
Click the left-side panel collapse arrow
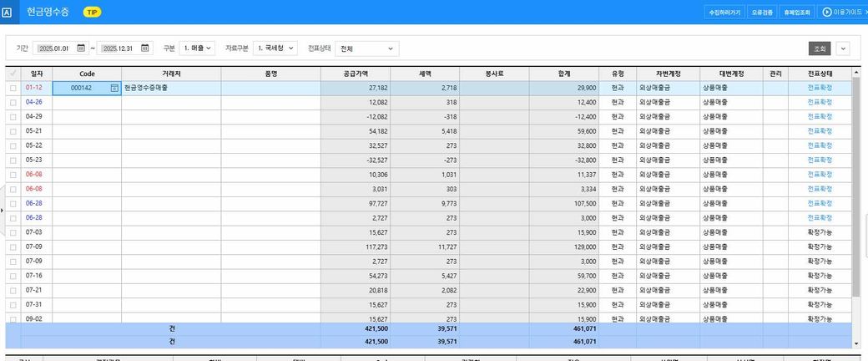point(3,210)
